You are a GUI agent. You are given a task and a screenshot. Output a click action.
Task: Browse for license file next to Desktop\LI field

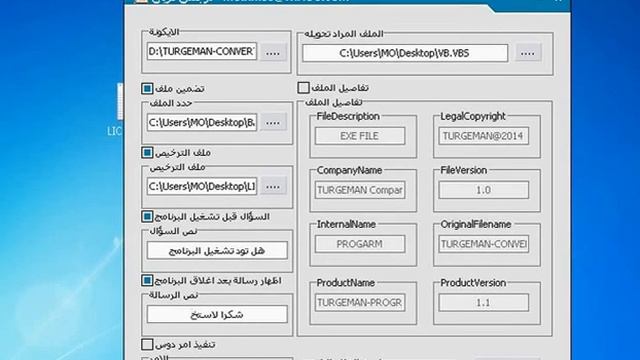click(273, 187)
